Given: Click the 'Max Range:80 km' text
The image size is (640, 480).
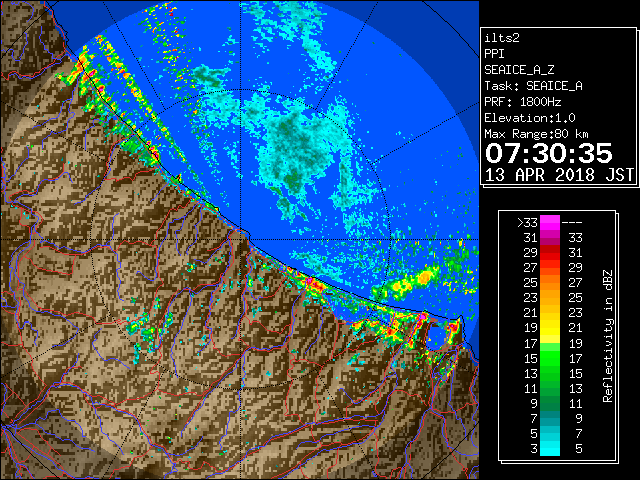Looking at the screenshot, I should pos(536,134).
